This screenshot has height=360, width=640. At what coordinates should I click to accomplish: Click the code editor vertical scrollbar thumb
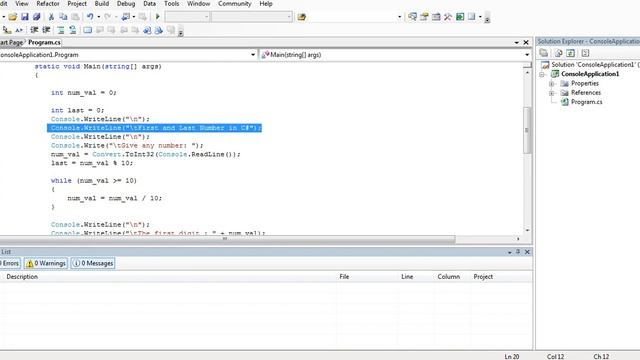(x=527, y=130)
